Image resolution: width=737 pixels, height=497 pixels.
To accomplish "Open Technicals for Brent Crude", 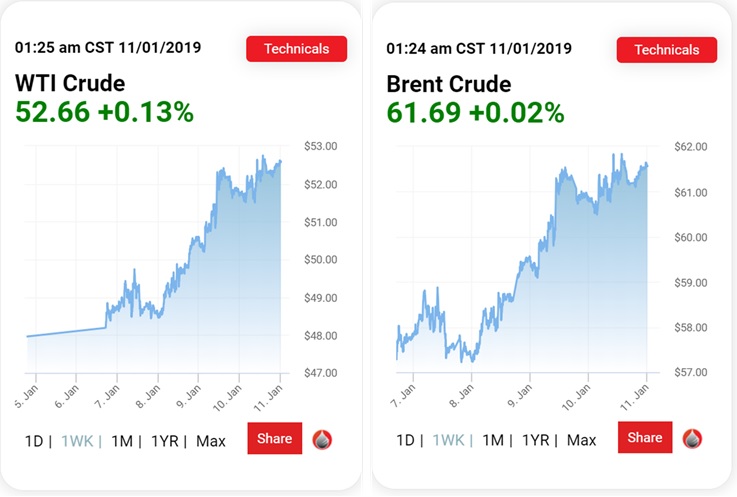I will click(666, 49).
